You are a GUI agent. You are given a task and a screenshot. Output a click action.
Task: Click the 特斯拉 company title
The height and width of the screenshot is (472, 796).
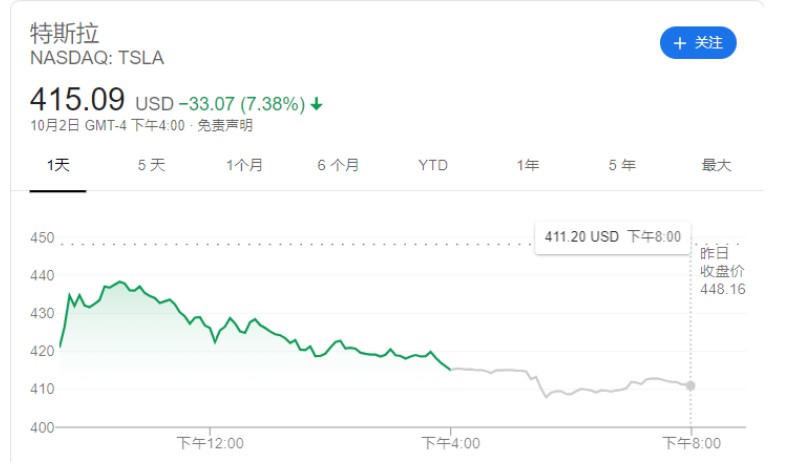point(65,33)
